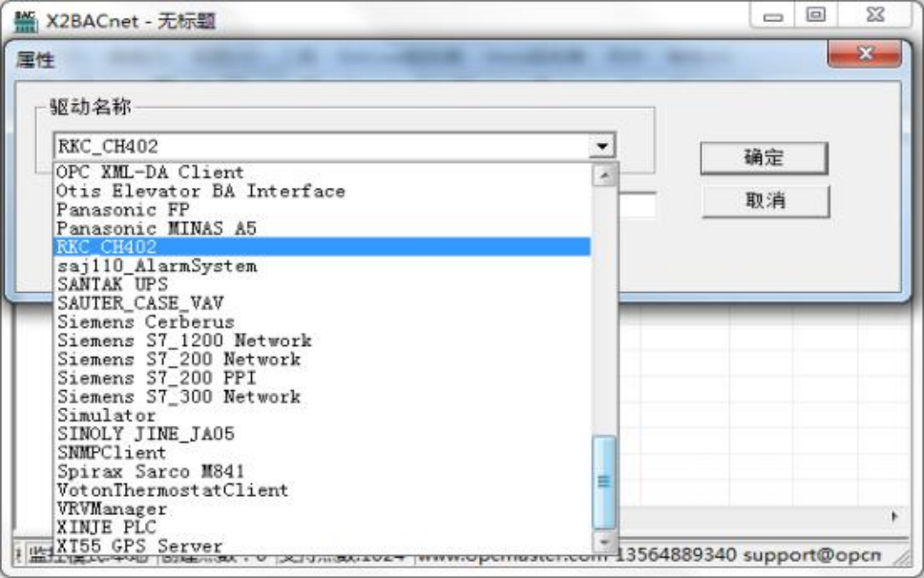The image size is (924, 578).
Task: Click the dropdown list scrollbar thumb
Action: tap(604, 482)
